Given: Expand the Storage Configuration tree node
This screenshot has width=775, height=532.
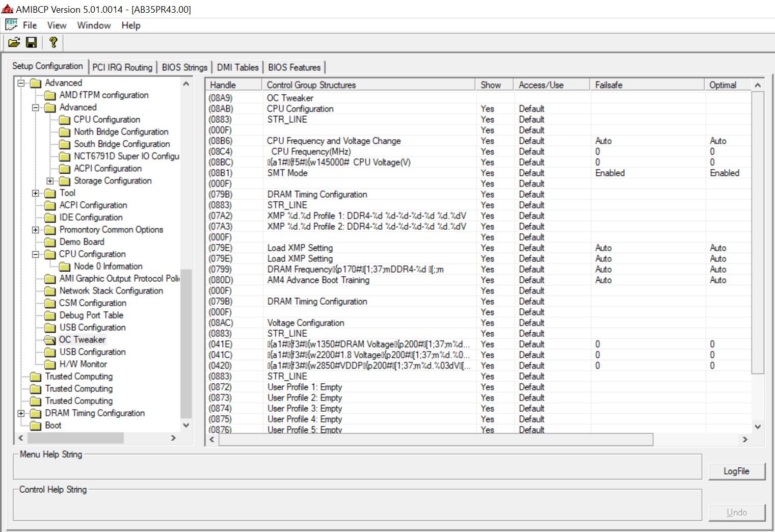Looking at the screenshot, I should tap(50, 181).
